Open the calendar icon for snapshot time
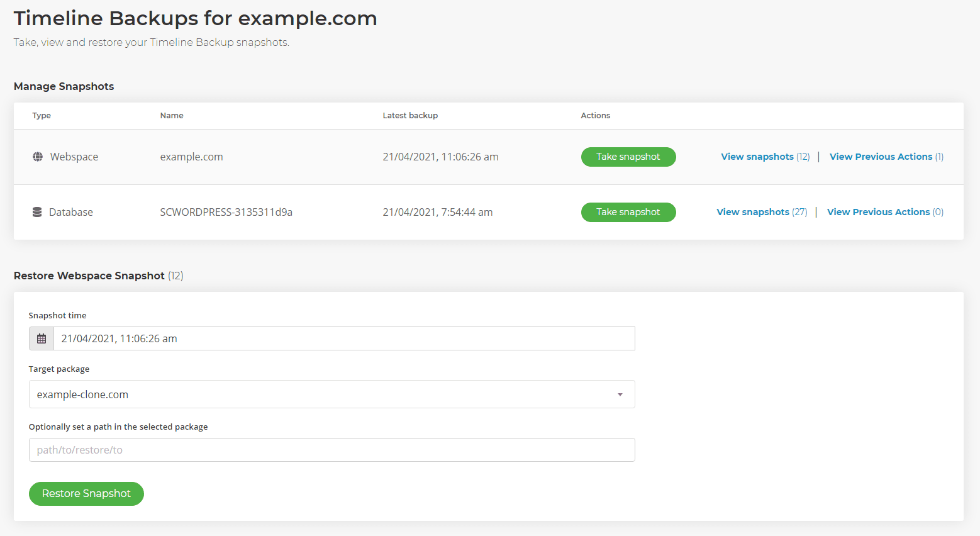The height and width of the screenshot is (536, 980). pyautogui.click(x=42, y=338)
